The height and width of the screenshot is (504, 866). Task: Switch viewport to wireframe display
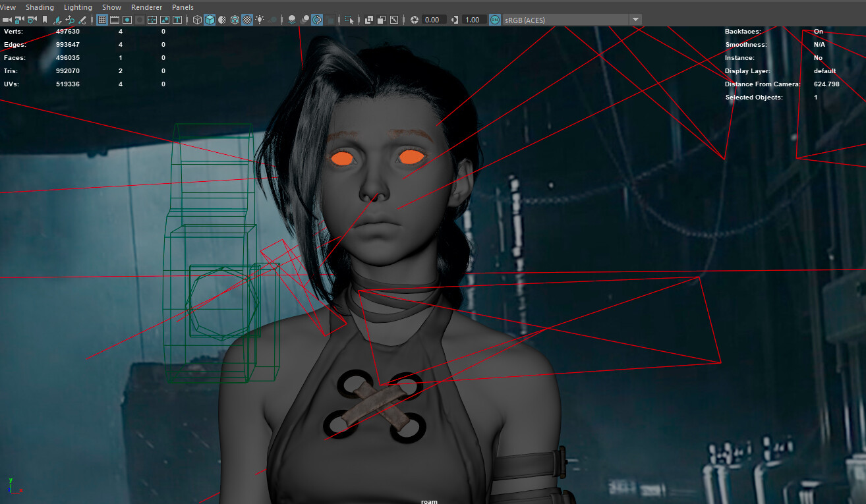[198, 20]
